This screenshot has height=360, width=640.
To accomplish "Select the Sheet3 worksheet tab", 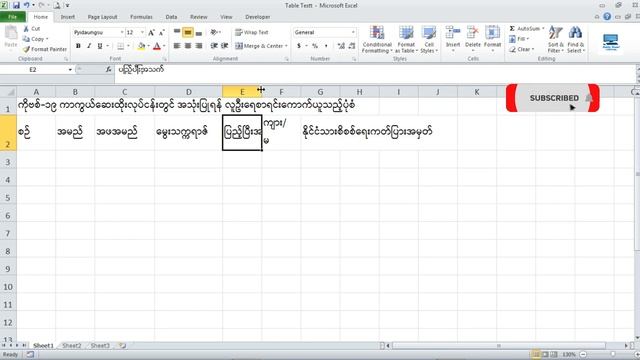I will [x=100, y=345].
